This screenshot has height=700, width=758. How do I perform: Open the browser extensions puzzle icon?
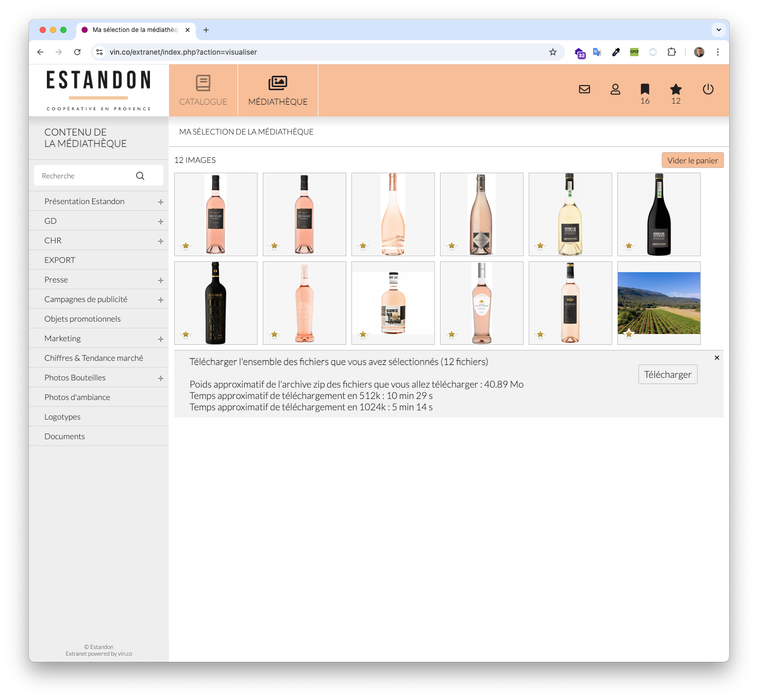(x=671, y=52)
